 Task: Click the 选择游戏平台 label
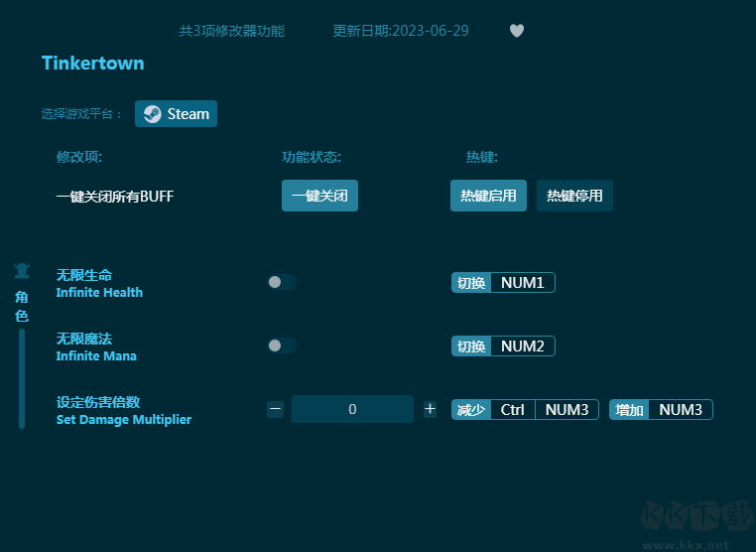point(81,114)
